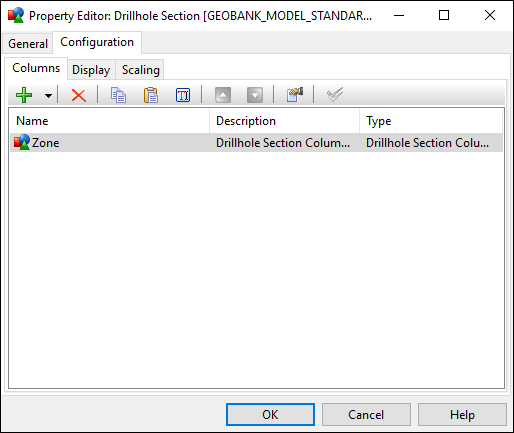The image size is (514, 433).
Task: Select the Zone row in list
Action: click(256, 143)
